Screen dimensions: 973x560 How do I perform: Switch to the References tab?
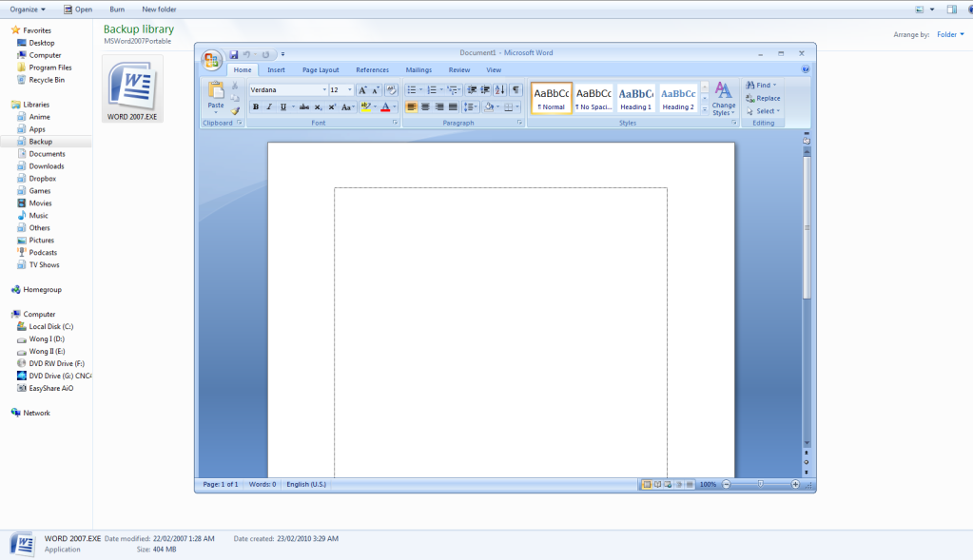click(x=372, y=70)
